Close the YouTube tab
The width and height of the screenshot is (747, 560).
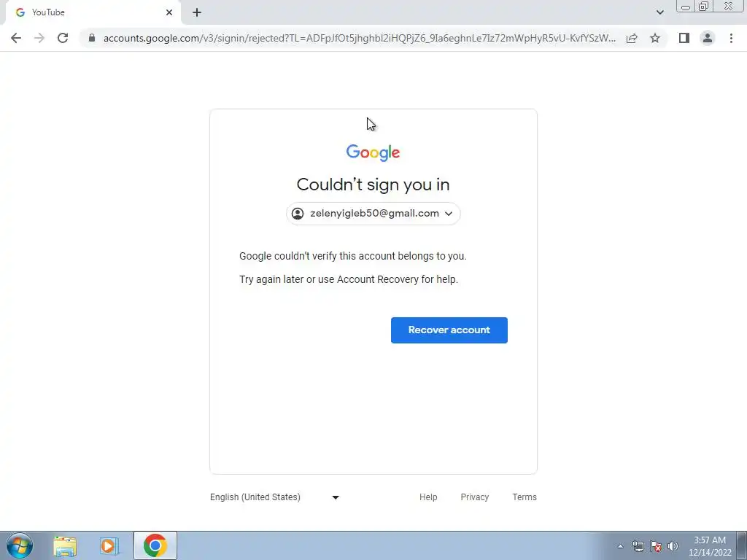169,12
